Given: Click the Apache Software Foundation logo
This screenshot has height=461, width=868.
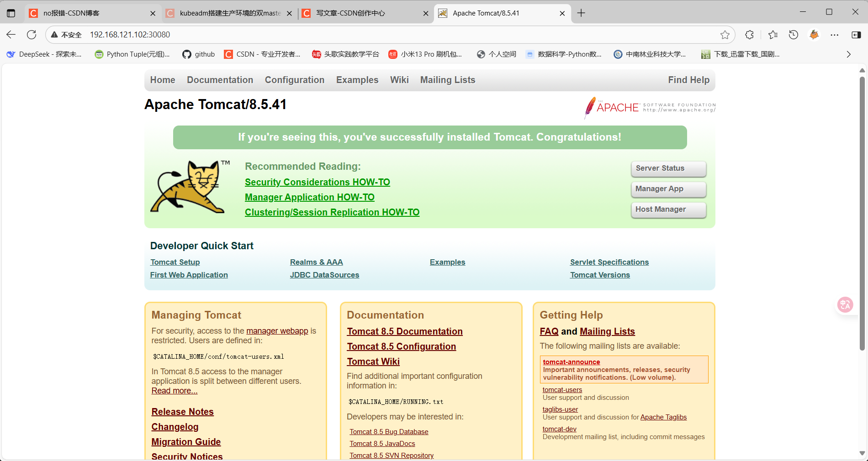Looking at the screenshot, I should click(x=650, y=108).
